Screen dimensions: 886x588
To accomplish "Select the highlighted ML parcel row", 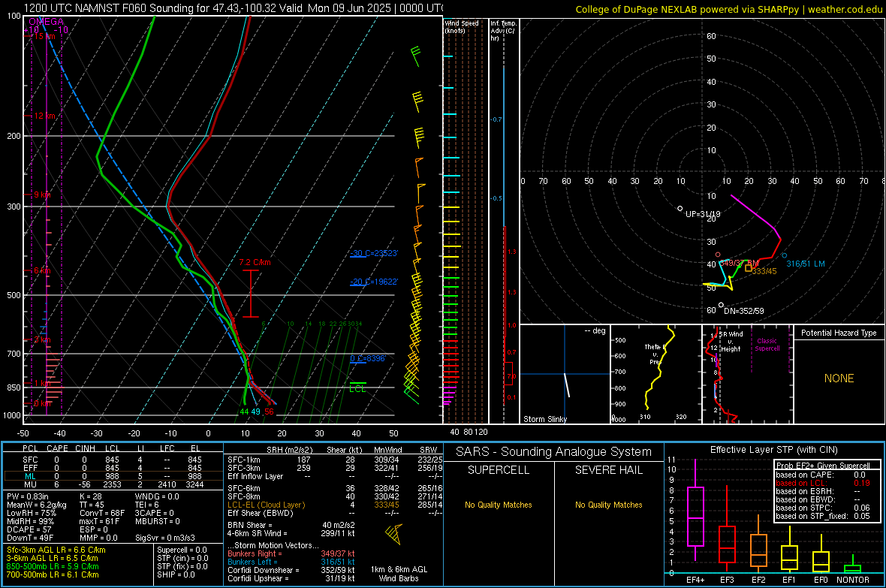I will (112, 476).
